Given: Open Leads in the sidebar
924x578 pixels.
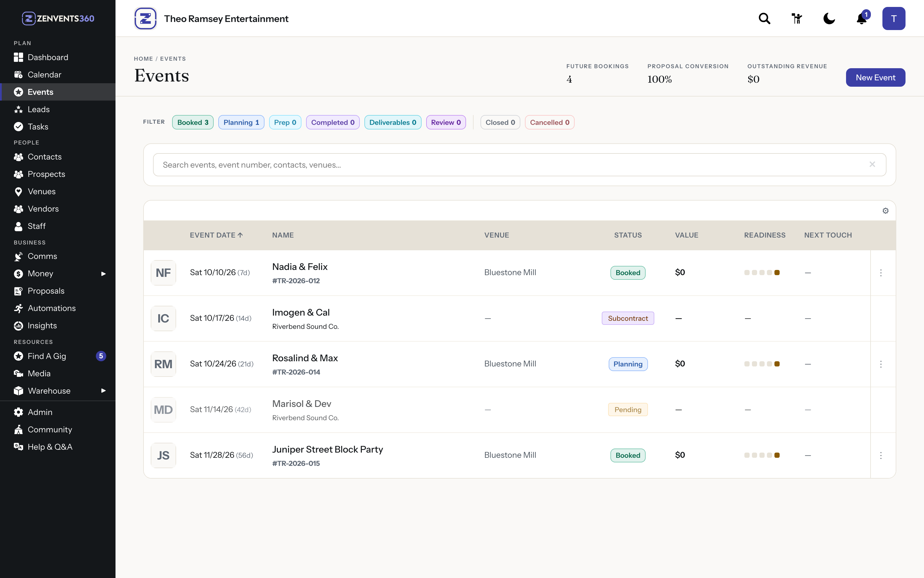Looking at the screenshot, I should coord(58,109).
